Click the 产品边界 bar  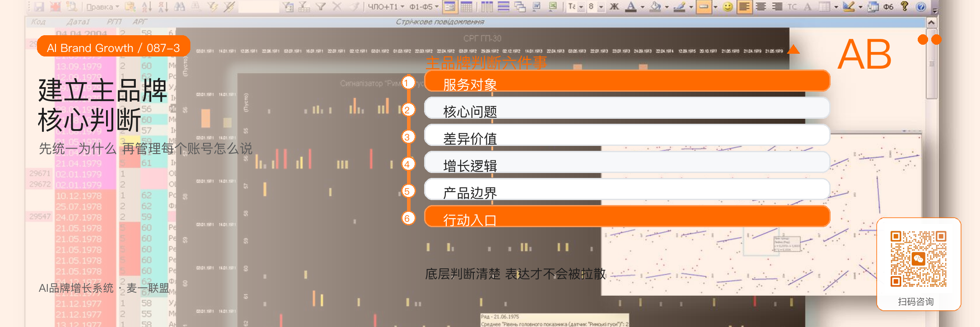(627, 190)
